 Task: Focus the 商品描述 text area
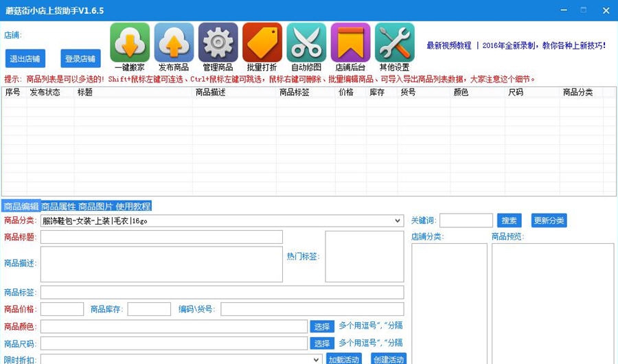point(161,264)
